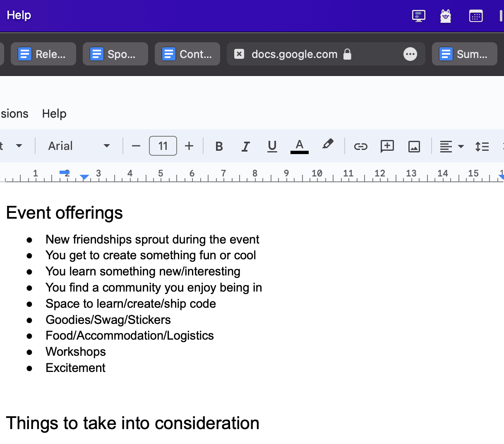The width and height of the screenshot is (504, 444).
Task: Switch to the Cont... document tab
Action: tap(187, 54)
